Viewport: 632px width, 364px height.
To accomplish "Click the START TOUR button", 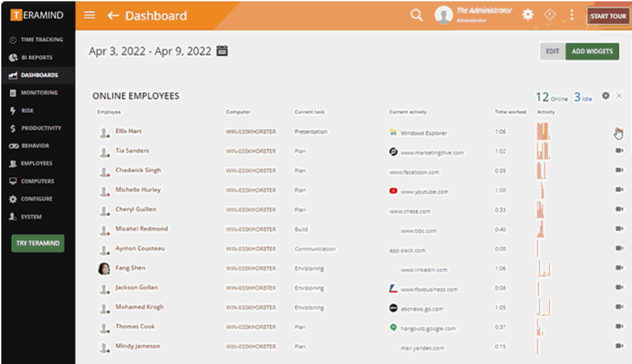I will [x=608, y=16].
